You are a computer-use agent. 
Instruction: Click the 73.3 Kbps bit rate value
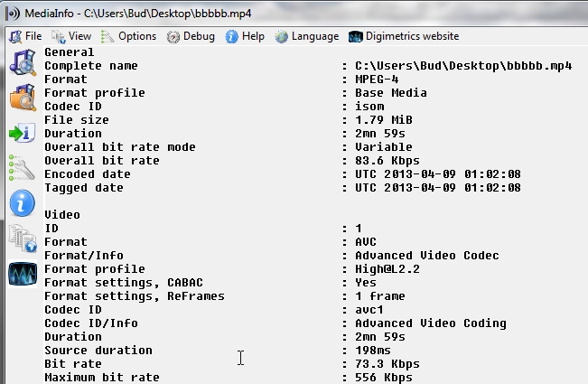tap(387, 364)
